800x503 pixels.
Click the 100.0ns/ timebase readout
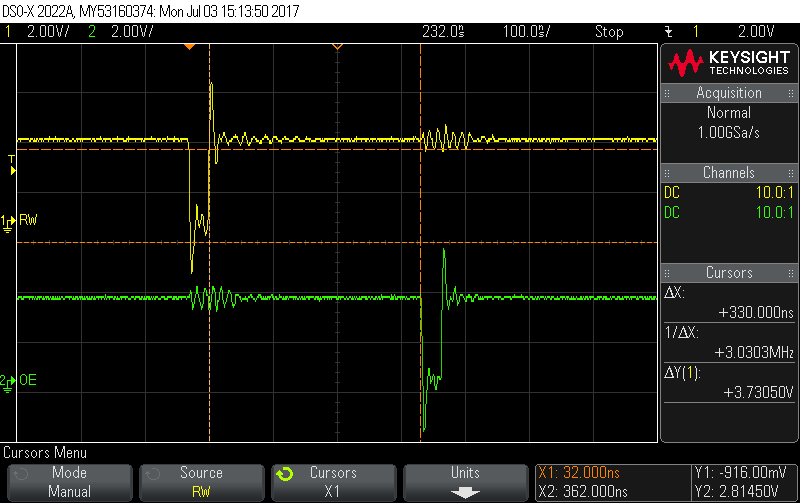(x=527, y=32)
